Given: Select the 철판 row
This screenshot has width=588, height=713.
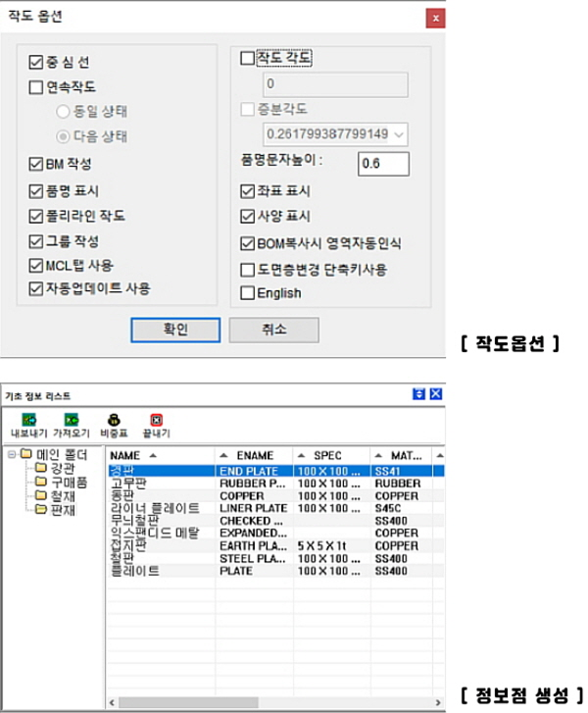Looking at the screenshot, I should pos(275,558).
